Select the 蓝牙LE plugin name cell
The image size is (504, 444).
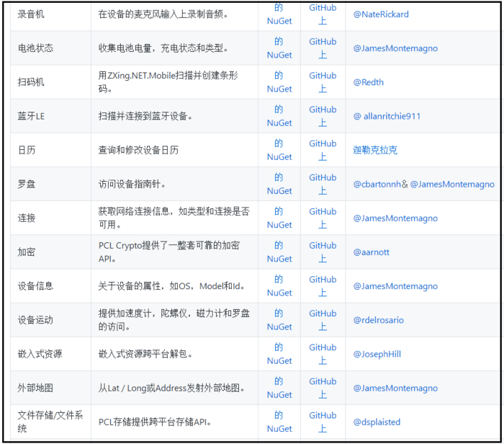(50, 116)
